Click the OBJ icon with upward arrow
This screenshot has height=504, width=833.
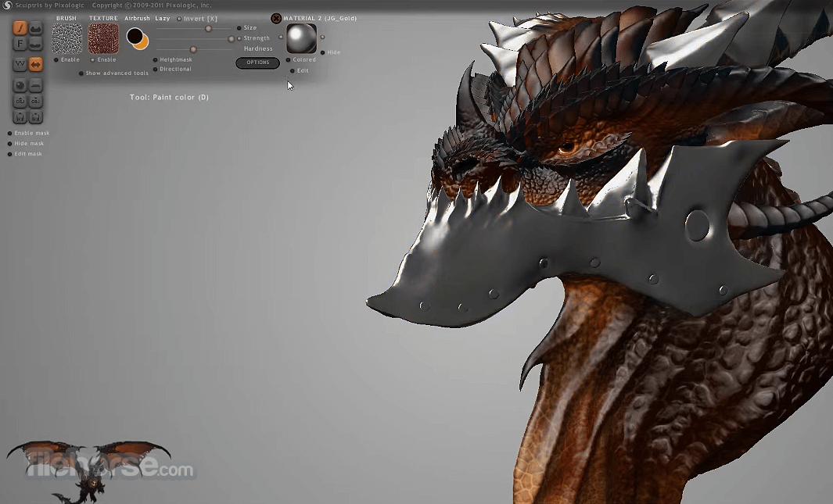pos(20,101)
